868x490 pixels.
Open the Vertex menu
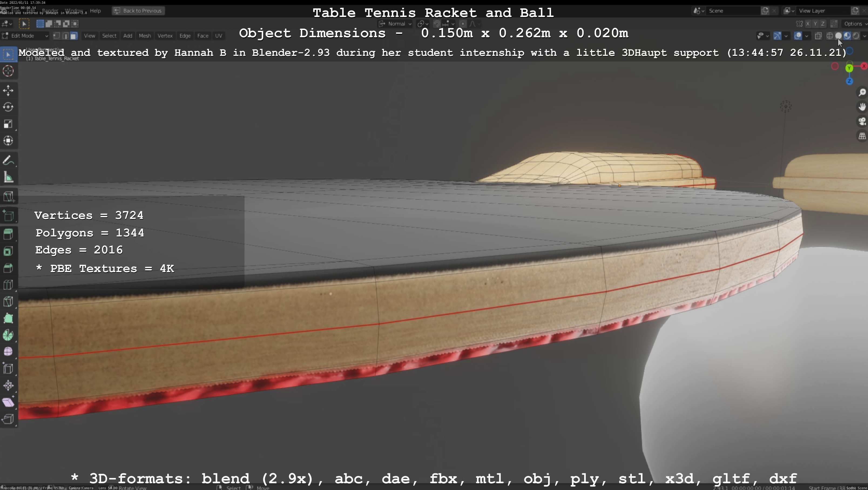click(165, 36)
